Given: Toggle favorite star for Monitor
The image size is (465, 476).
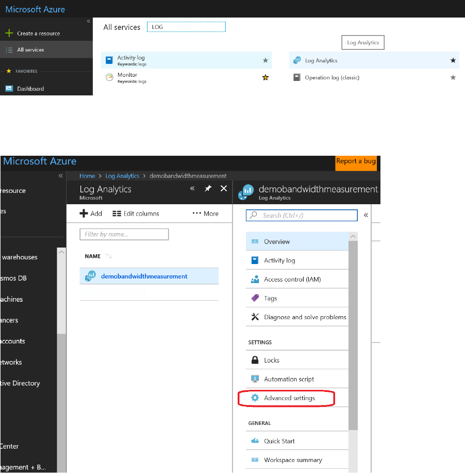Looking at the screenshot, I should point(265,77).
